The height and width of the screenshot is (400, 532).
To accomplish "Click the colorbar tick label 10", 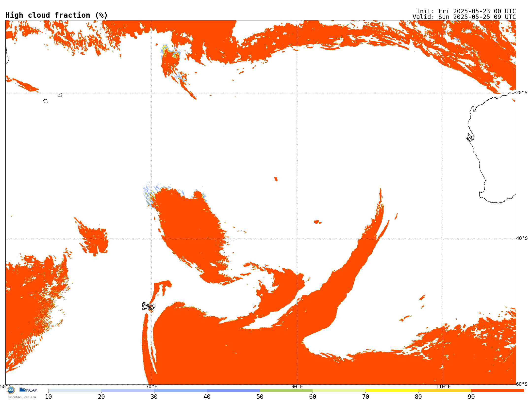I will coord(49,397).
